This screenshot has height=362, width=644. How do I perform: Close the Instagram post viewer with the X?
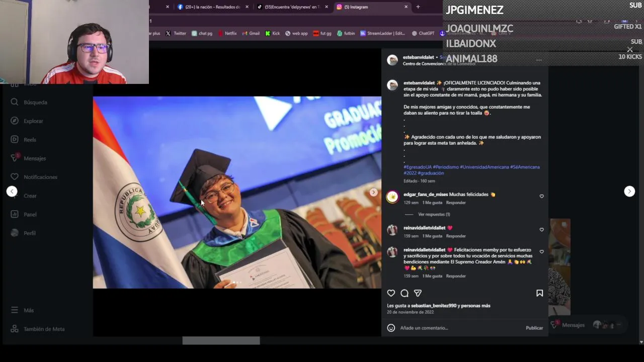pyautogui.click(x=630, y=49)
